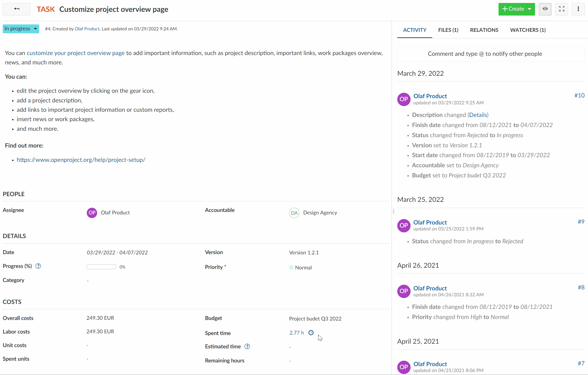Open the openproject.org help URL link
Viewport: 588px width, 375px height.
[81, 160]
